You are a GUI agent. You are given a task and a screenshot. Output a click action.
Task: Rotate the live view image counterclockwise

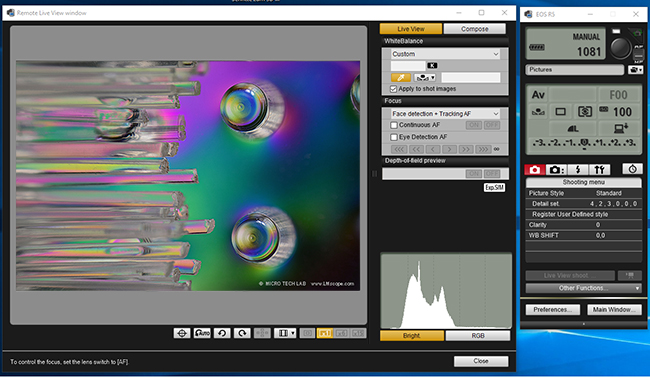[x=222, y=333]
